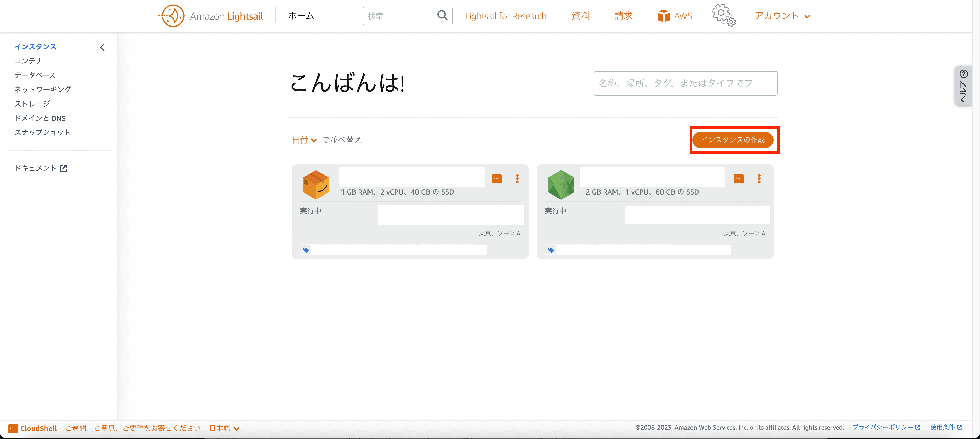Viewport: 980px width, 439px height.
Task: Open the 請求 billing link
Action: point(623,16)
